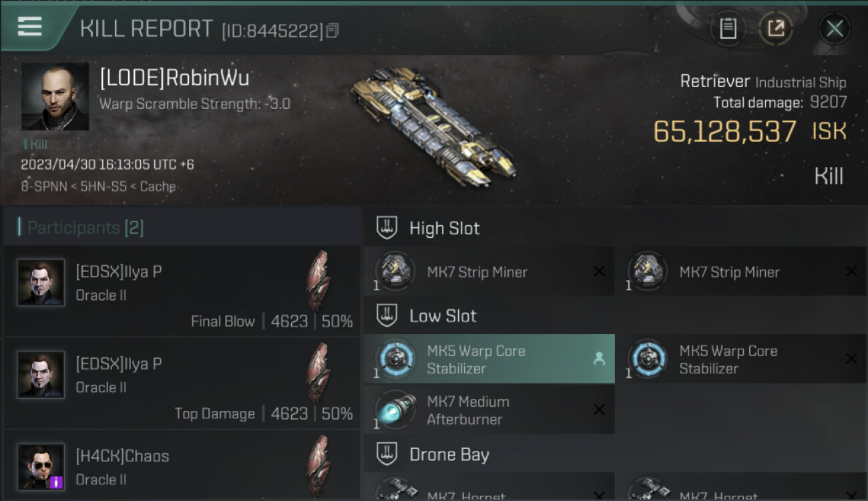Click the person icon on highlighted stabilizer
This screenshot has height=501, width=868.
(599, 359)
